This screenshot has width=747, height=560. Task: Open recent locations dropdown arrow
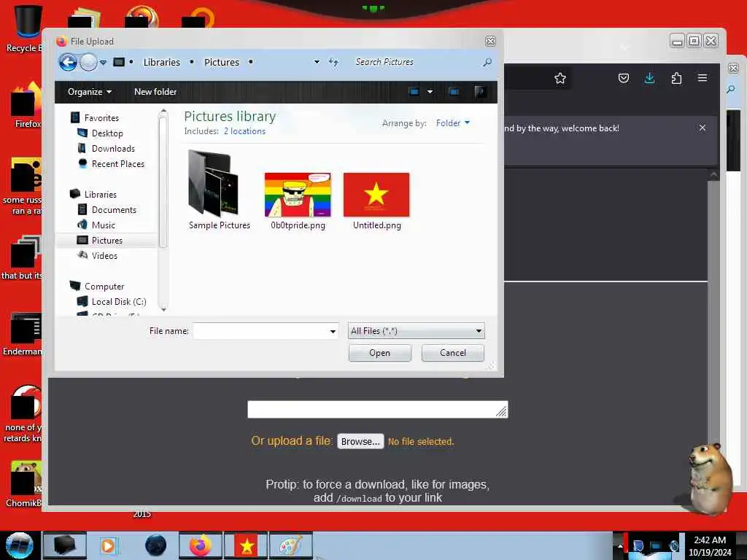pyautogui.click(x=103, y=63)
